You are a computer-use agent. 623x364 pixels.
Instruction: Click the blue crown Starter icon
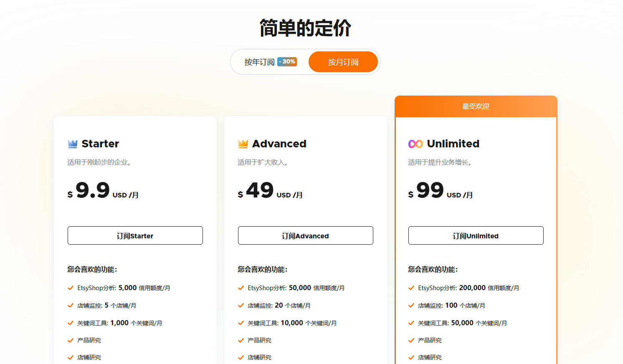[x=73, y=144]
